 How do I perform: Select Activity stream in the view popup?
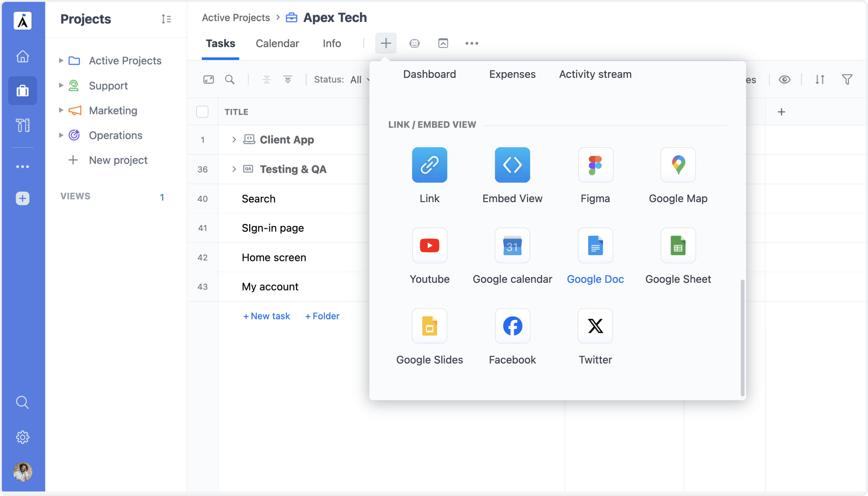(596, 74)
